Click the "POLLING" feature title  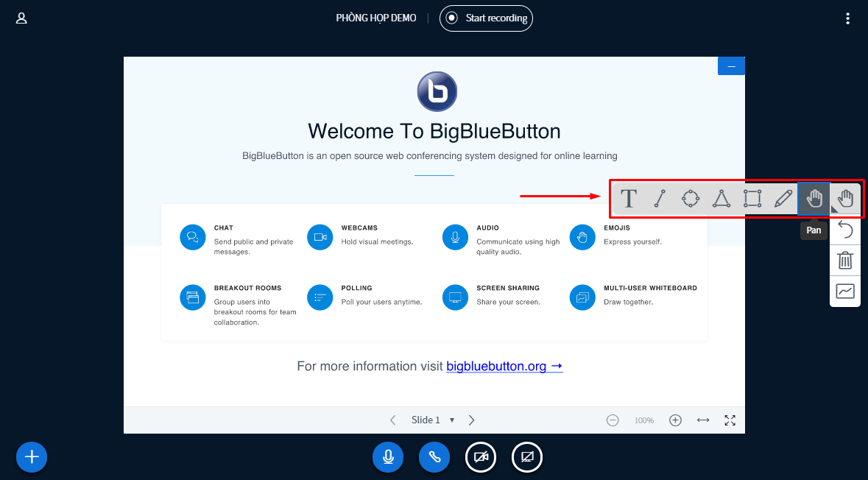(x=356, y=288)
